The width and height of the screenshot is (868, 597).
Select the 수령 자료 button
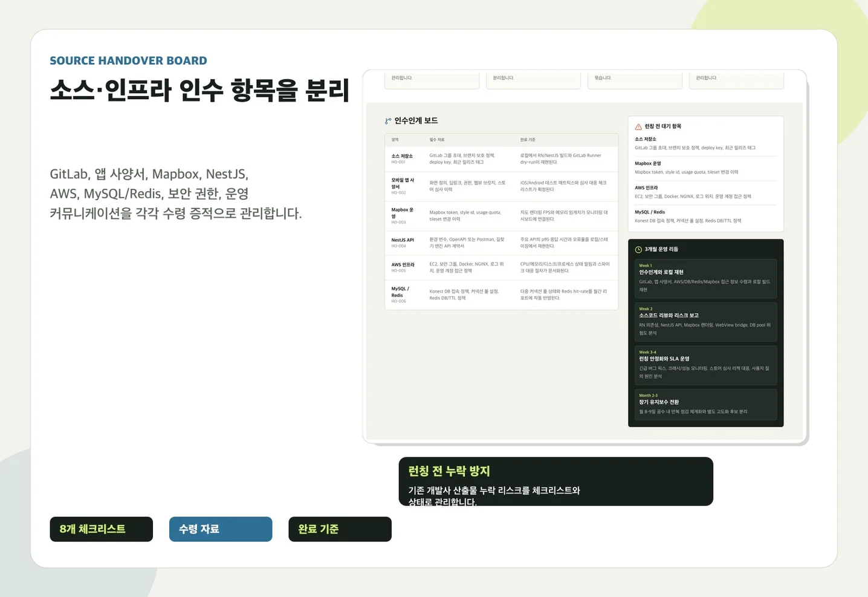point(221,529)
